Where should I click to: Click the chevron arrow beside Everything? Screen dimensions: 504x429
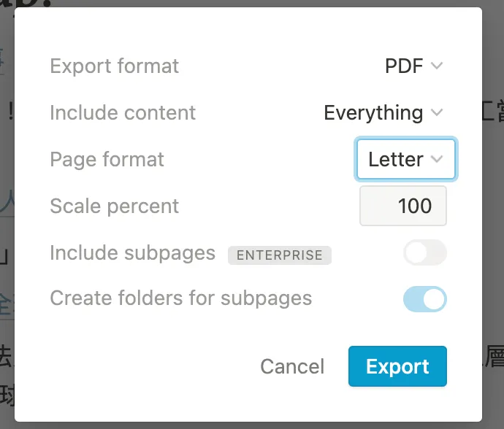pyautogui.click(x=437, y=113)
